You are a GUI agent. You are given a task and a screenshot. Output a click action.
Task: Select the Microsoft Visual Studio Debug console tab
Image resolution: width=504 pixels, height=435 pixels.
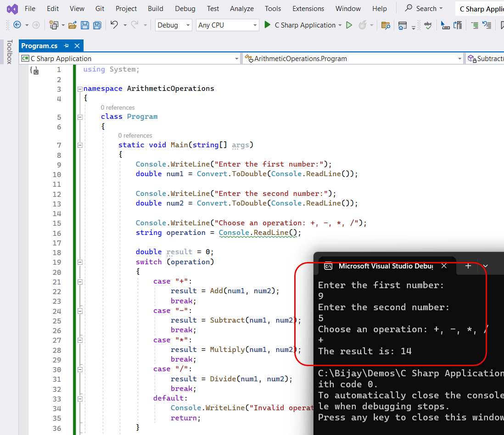click(x=386, y=266)
